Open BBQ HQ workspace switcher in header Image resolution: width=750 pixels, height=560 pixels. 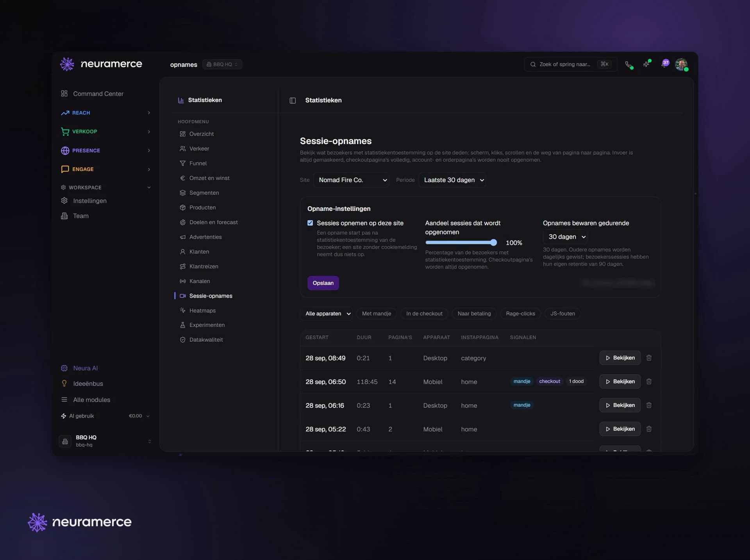pyautogui.click(x=222, y=64)
